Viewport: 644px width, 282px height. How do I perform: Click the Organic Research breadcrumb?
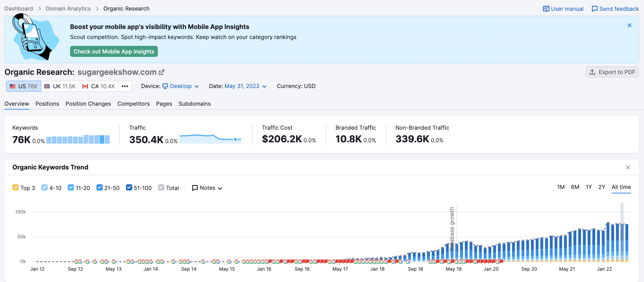coord(126,9)
